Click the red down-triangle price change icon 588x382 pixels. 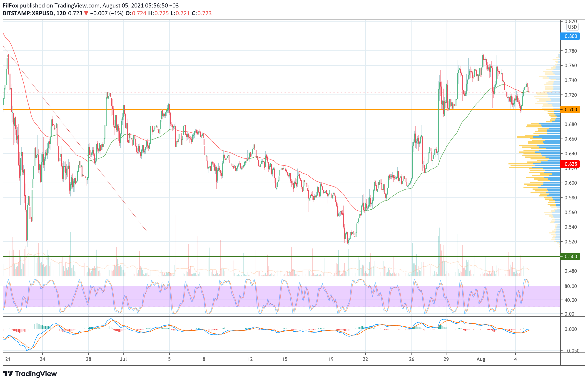(x=86, y=13)
